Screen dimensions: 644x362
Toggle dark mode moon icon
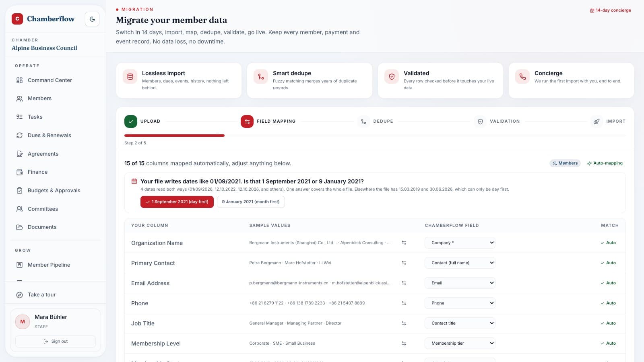[x=92, y=19]
